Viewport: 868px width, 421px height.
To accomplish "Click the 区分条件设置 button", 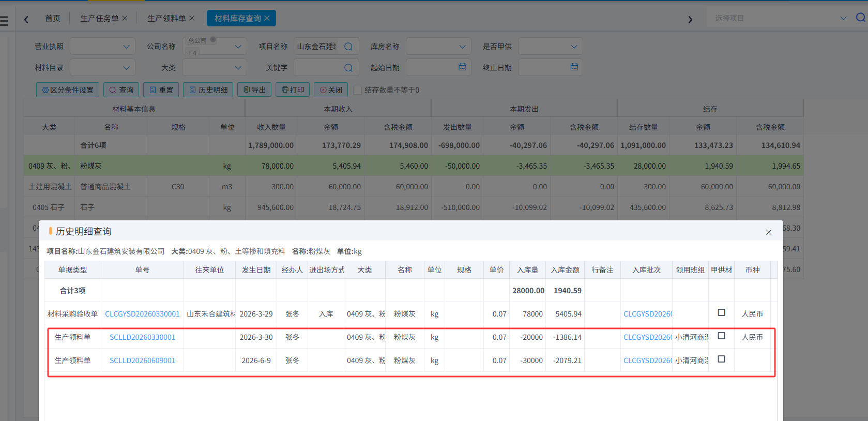I will [68, 90].
